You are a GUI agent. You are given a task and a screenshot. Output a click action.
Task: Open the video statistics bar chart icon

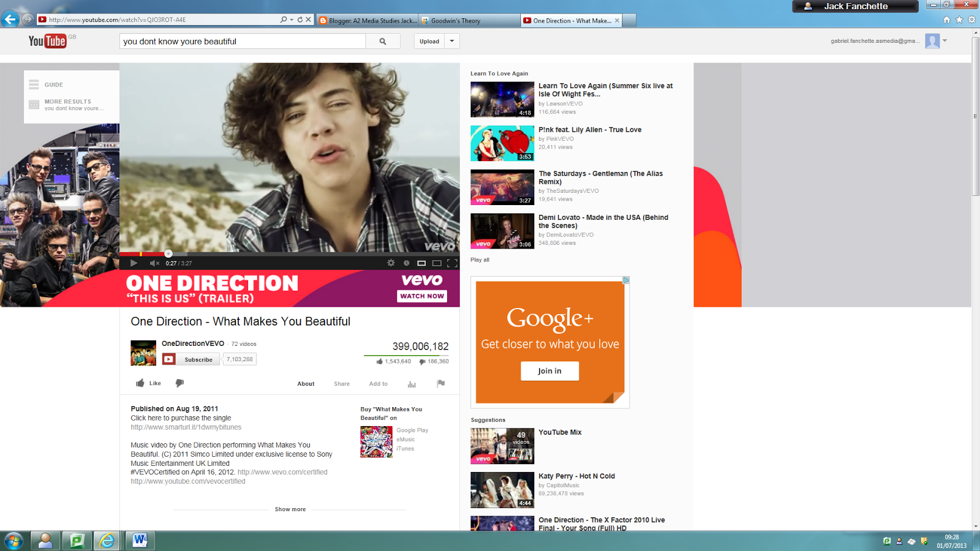click(x=412, y=384)
